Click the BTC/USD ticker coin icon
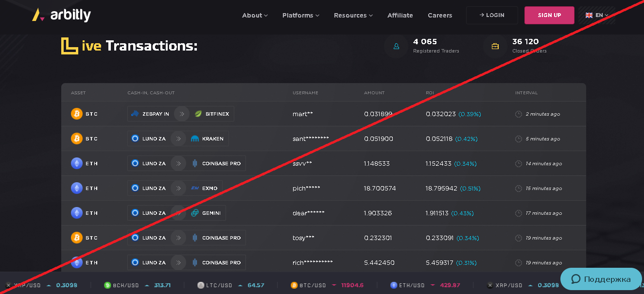Screen dimensions: 644x294 294,285
